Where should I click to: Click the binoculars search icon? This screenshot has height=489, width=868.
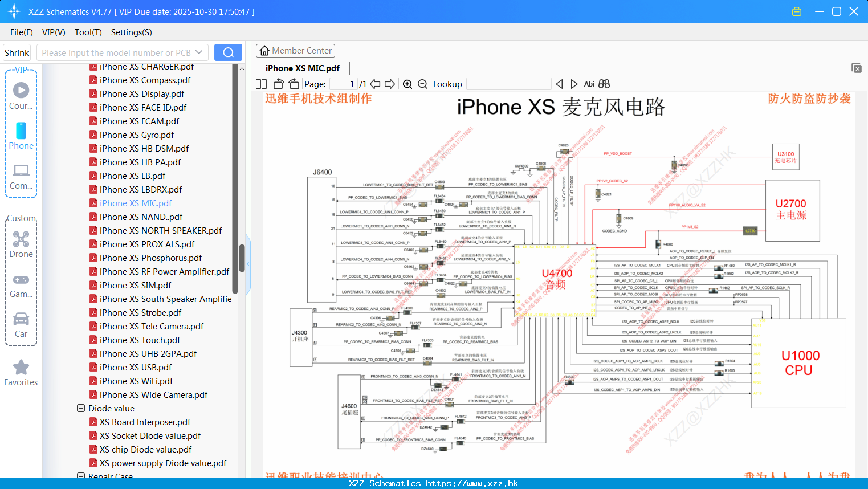pos(604,84)
